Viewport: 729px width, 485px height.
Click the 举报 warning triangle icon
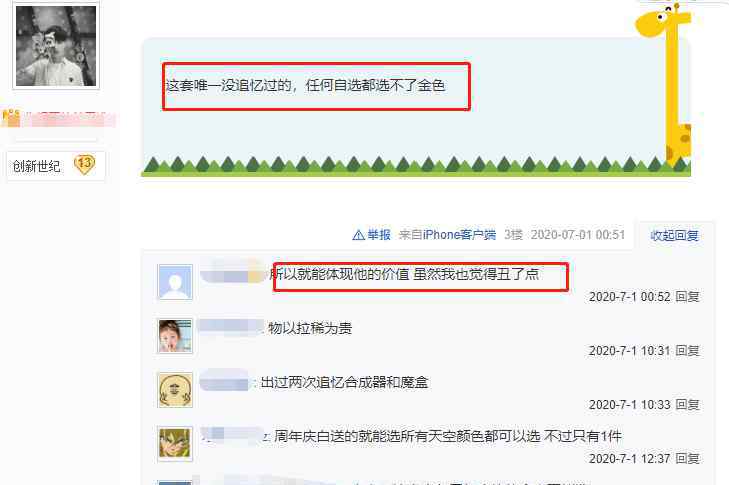tap(358, 235)
